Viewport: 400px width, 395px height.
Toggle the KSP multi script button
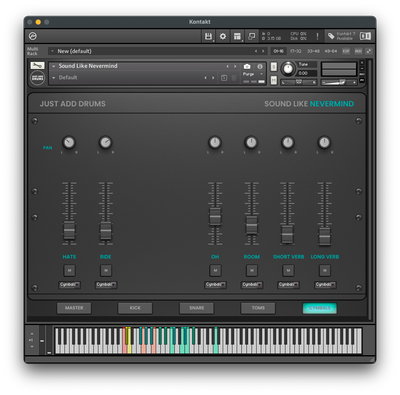[x=346, y=51]
